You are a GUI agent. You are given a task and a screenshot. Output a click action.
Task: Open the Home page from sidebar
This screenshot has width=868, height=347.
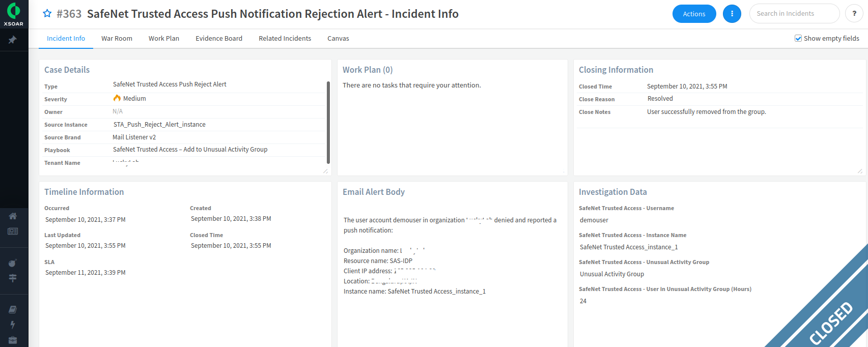pyautogui.click(x=13, y=216)
